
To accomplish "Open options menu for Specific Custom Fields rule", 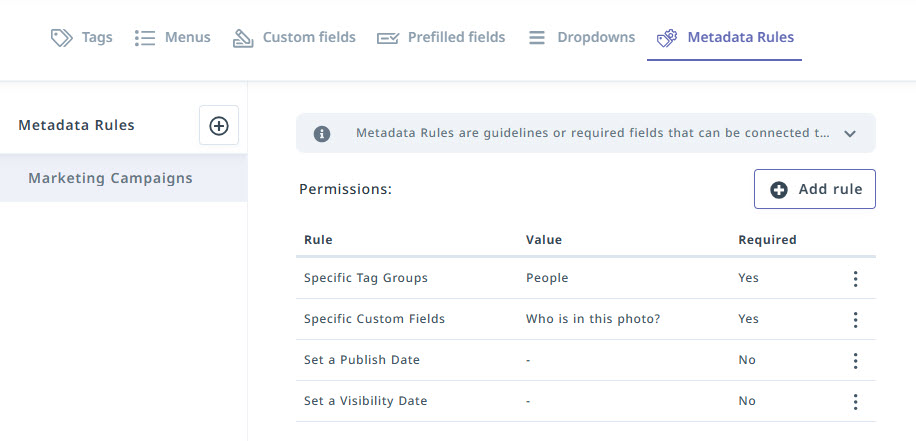I will [855, 320].
